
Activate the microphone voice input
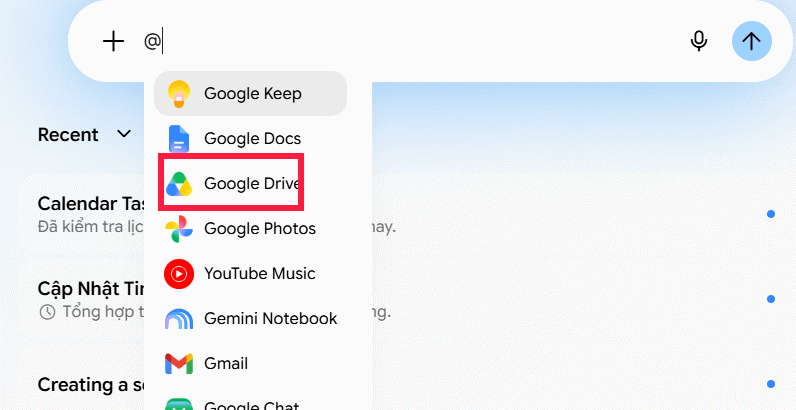click(x=699, y=41)
